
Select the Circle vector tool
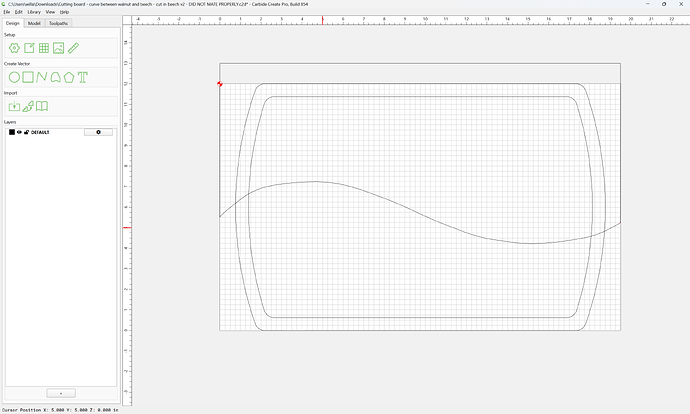15,77
